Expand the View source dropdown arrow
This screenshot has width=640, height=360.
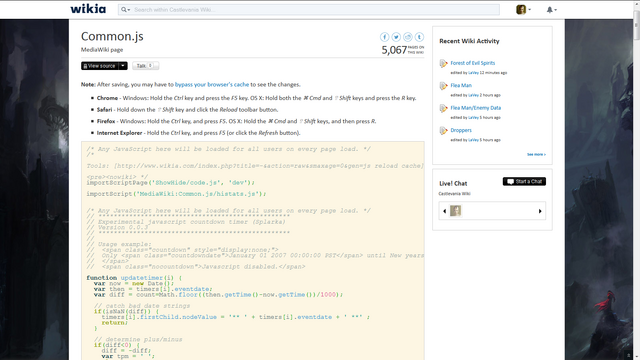tap(123, 66)
